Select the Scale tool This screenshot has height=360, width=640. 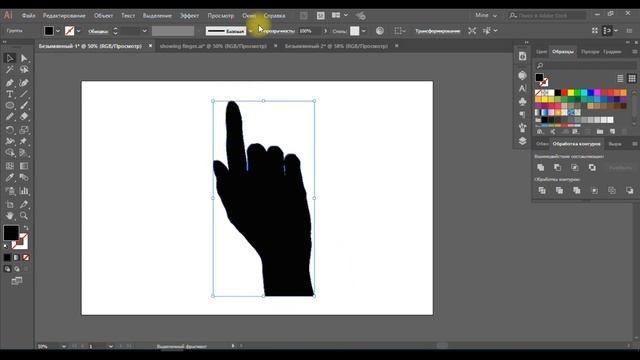(x=24, y=130)
